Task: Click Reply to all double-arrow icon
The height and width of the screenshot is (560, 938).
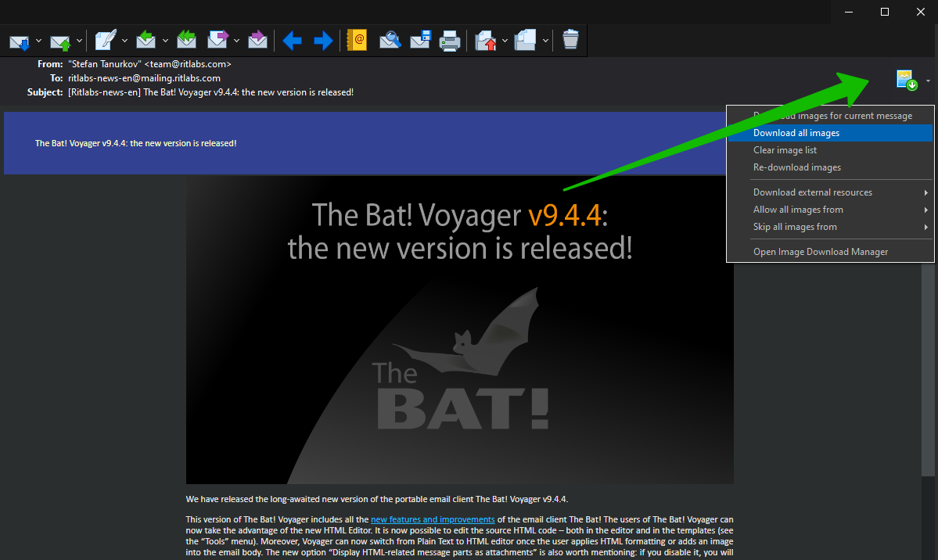Action: 187,39
